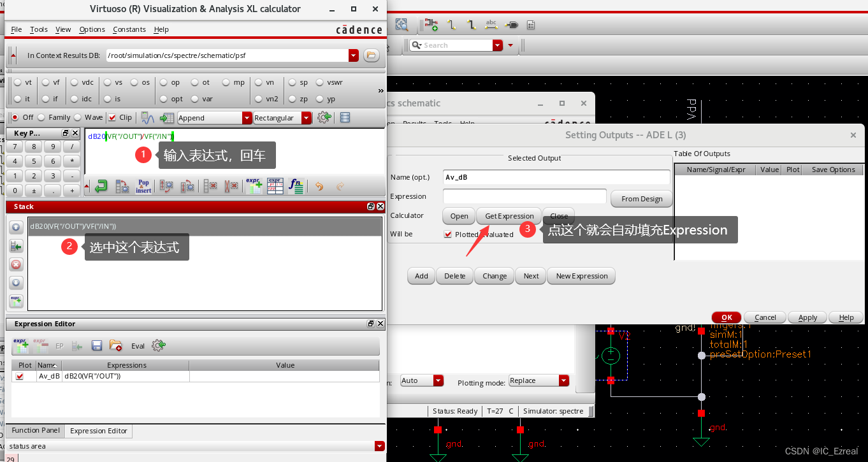Open the Rectangular plot type dropdown
Image resolution: width=868 pixels, height=462 pixels.
point(305,117)
